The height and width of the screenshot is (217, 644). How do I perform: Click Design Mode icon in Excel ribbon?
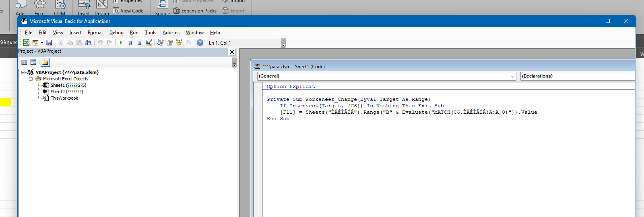(x=102, y=4)
